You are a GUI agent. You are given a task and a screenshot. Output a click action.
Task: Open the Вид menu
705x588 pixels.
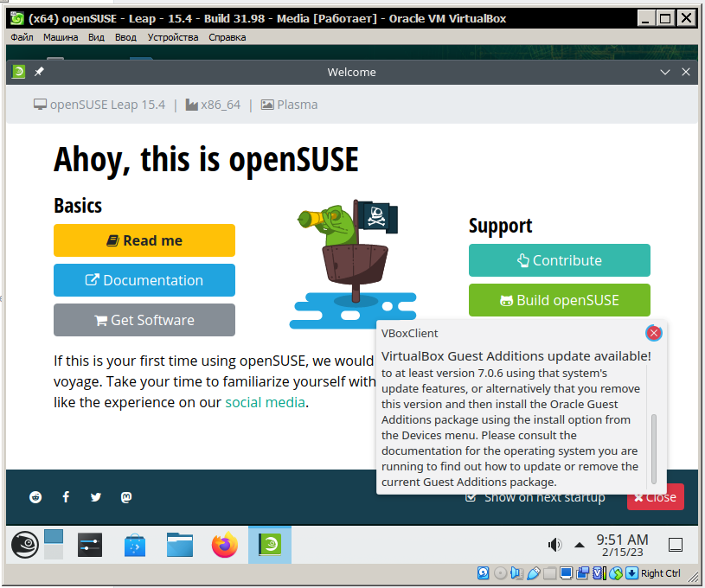(96, 37)
